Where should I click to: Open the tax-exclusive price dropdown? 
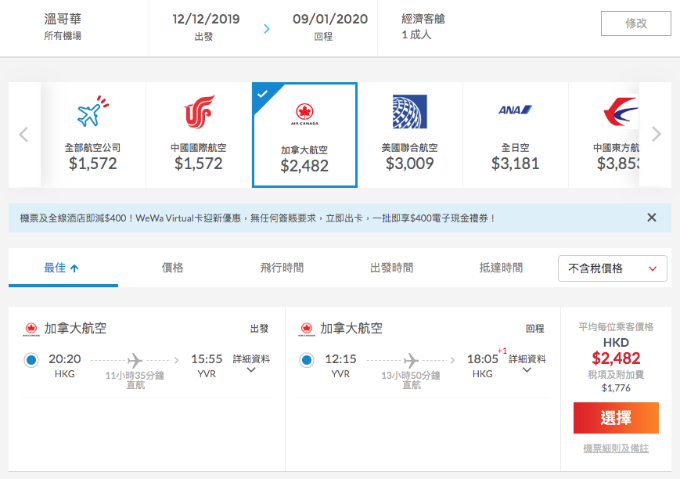(612, 268)
